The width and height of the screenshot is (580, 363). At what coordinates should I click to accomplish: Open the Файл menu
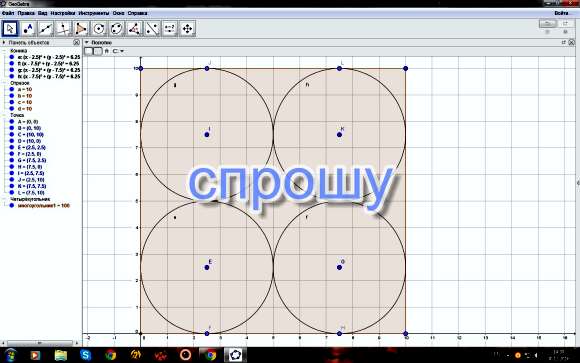[8, 13]
